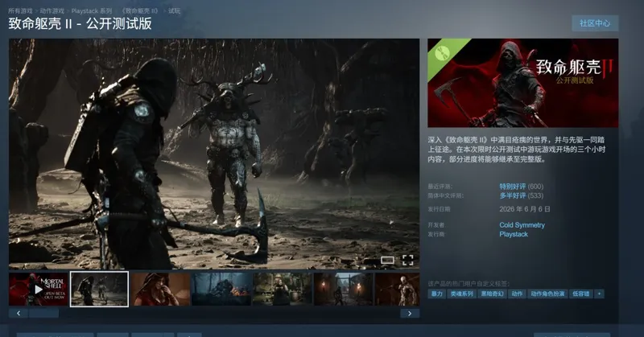Image resolution: width=644 pixels, height=337 pixels.
Task: Click the description starting with 深入《致命躯壳 II》
Action: point(517,150)
